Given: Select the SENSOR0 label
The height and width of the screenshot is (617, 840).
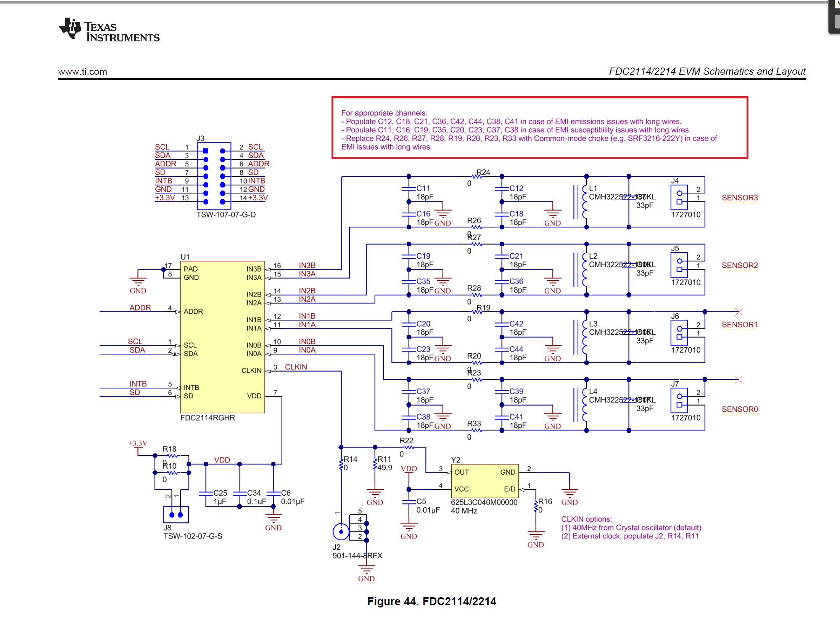Looking at the screenshot, I should point(739,409).
